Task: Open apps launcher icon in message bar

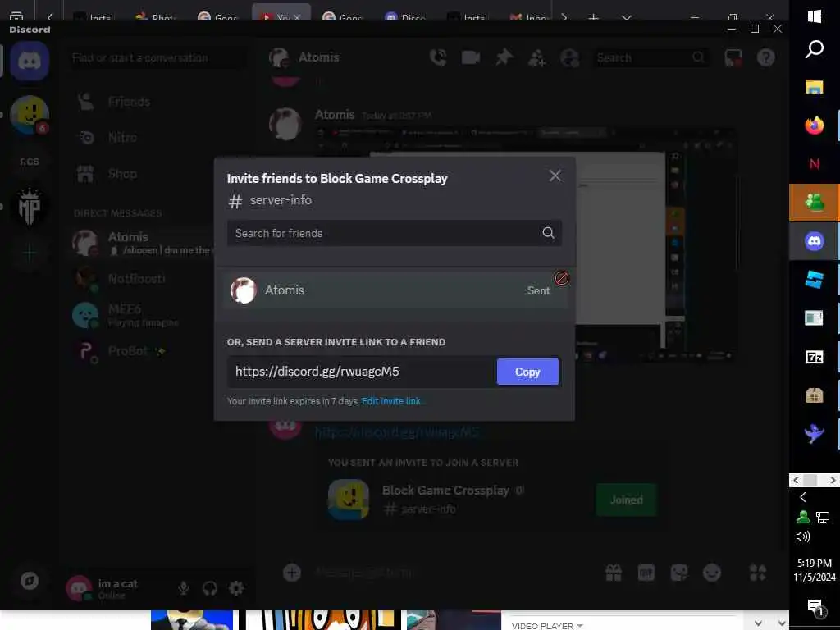Action: pos(758,573)
